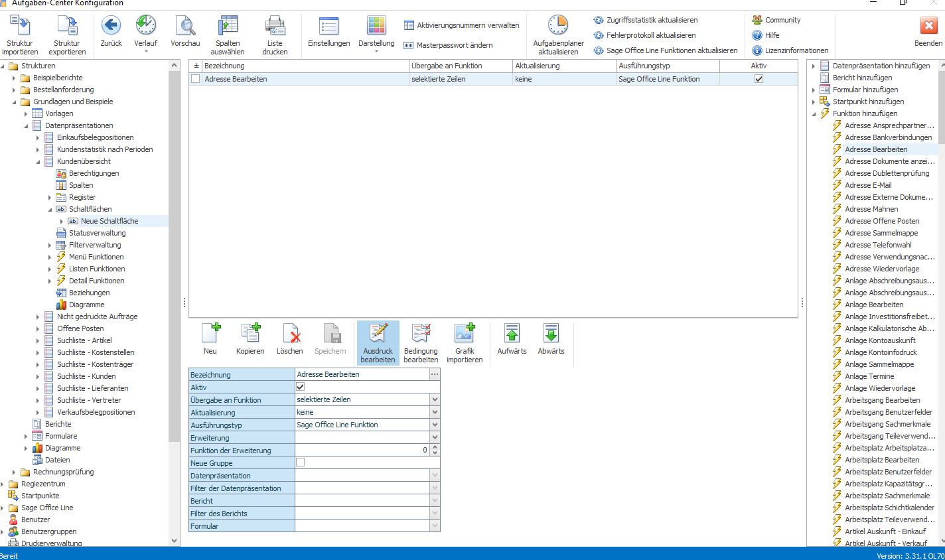Create a new entry with Neu
The width and height of the screenshot is (945, 560).
210,333
